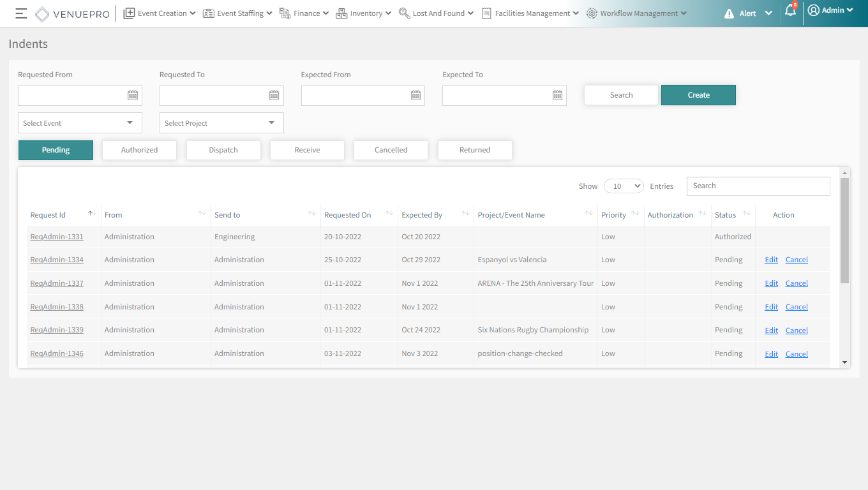Screen dimensions: 868x490
Task: Click the notification bell icon
Action: coord(790,11)
